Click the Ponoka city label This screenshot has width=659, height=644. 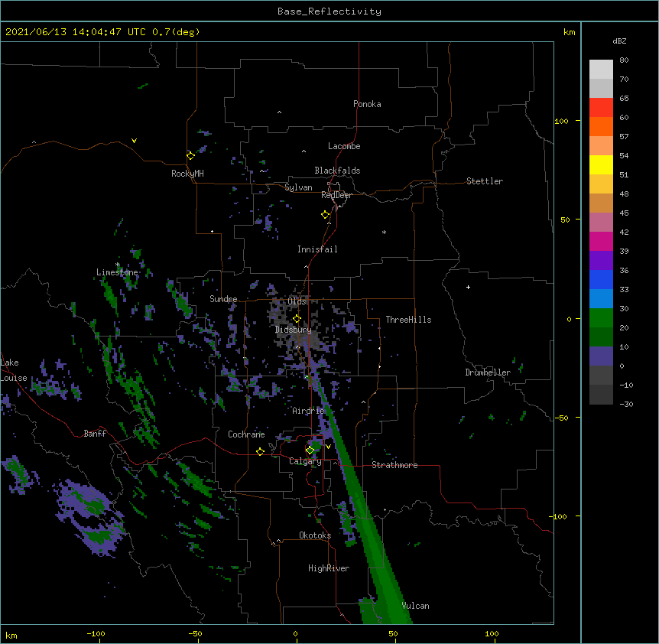pyautogui.click(x=367, y=104)
